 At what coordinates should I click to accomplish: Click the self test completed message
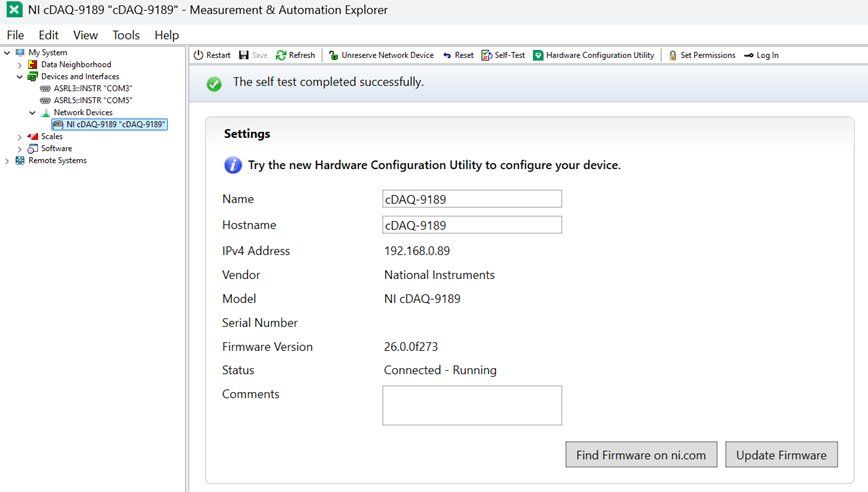(x=328, y=82)
